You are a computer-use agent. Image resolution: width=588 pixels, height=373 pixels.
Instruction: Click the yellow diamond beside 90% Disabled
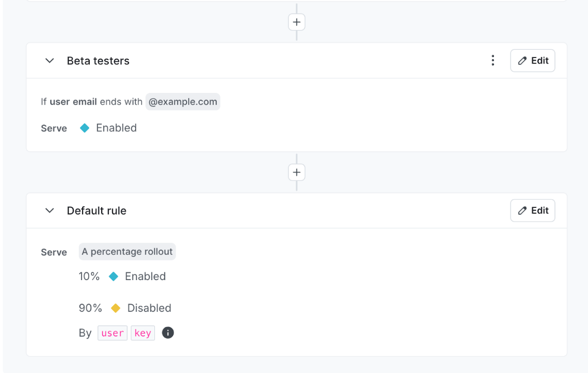(115, 308)
